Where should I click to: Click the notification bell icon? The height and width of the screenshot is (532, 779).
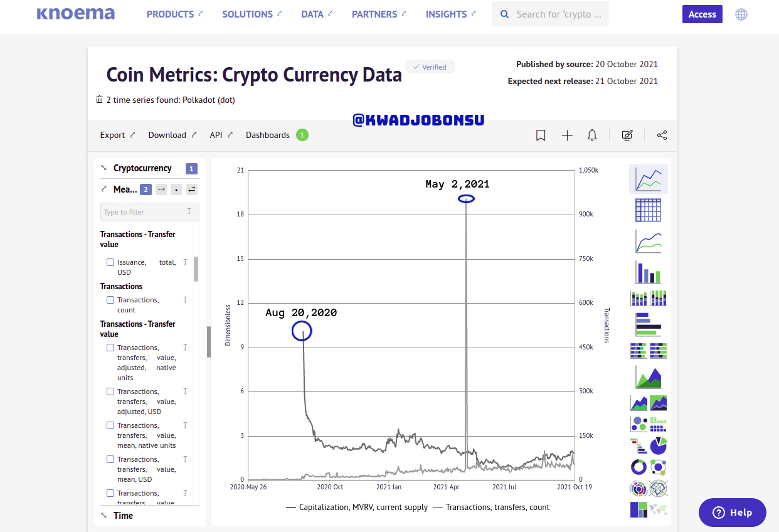pyautogui.click(x=592, y=135)
